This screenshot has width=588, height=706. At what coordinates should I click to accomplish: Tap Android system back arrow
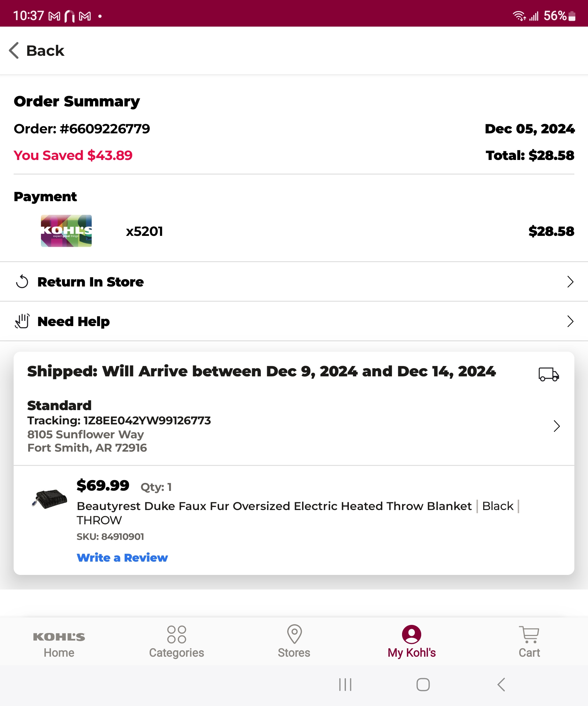(501, 685)
